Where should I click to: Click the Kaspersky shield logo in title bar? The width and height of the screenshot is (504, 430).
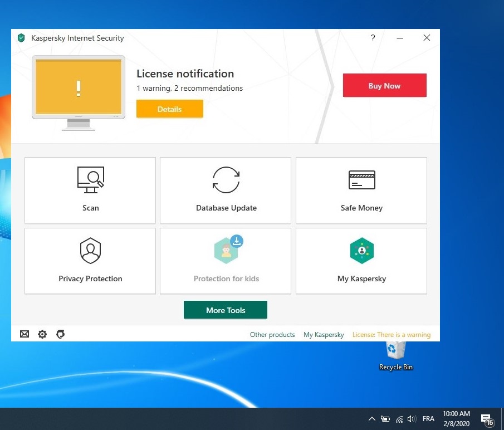click(x=21, y=38)
